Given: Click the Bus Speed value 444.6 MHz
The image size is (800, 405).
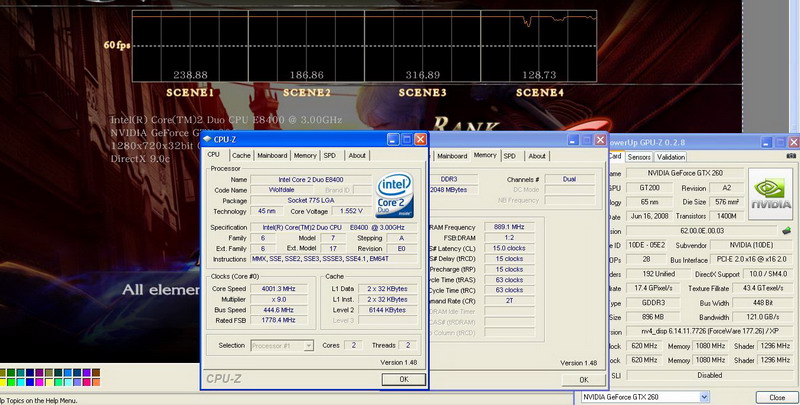Looking at the screenshot, I should click(x=279, y=310).
